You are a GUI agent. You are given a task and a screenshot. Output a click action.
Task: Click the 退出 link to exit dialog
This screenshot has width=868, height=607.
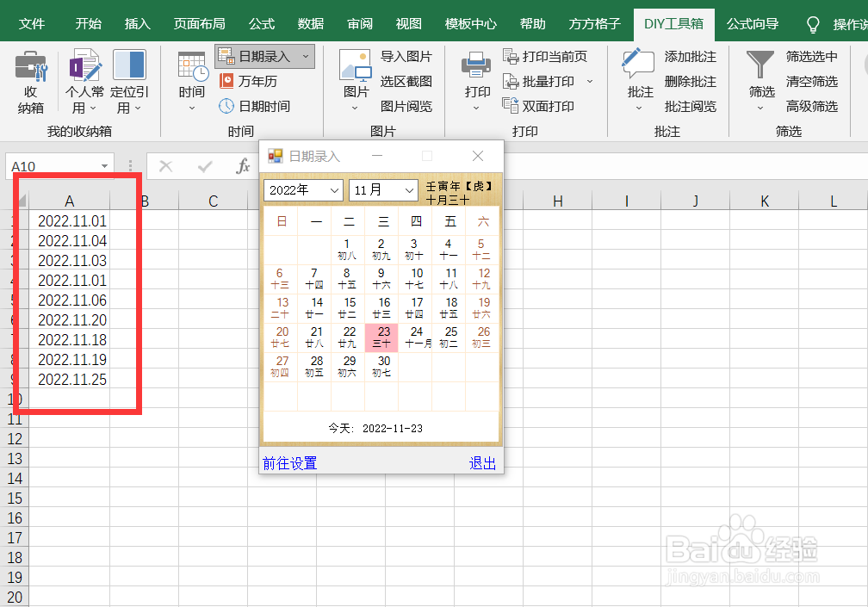(482, 462)
